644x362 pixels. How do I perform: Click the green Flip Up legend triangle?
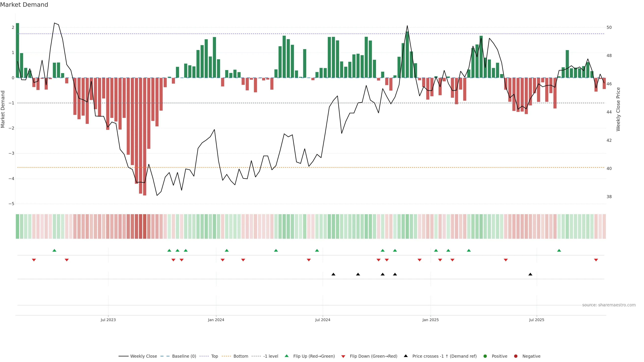(287, 356)
